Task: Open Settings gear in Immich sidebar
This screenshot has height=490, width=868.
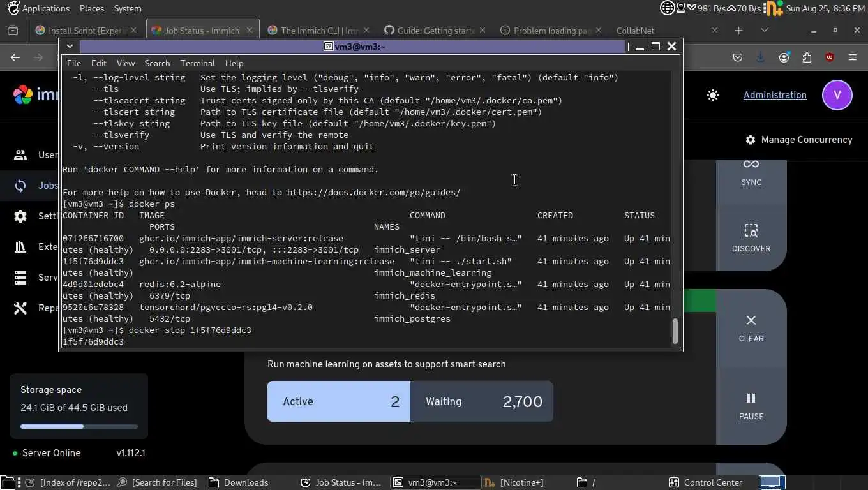Action: (20, 216)
